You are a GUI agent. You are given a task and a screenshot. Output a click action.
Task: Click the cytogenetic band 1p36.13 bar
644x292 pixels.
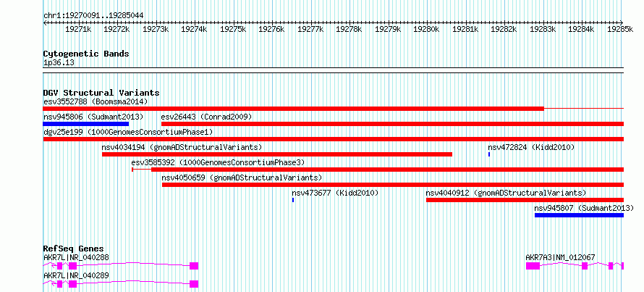334,70
